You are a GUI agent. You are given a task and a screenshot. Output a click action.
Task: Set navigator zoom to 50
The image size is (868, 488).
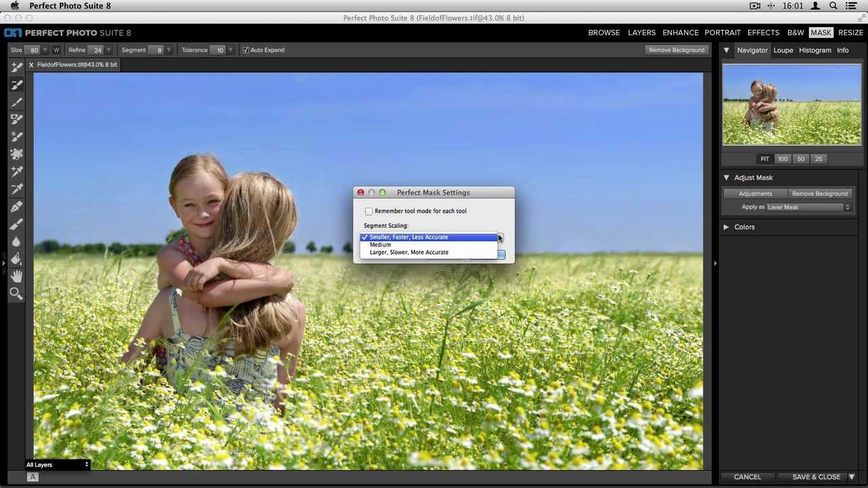[801, 159]
